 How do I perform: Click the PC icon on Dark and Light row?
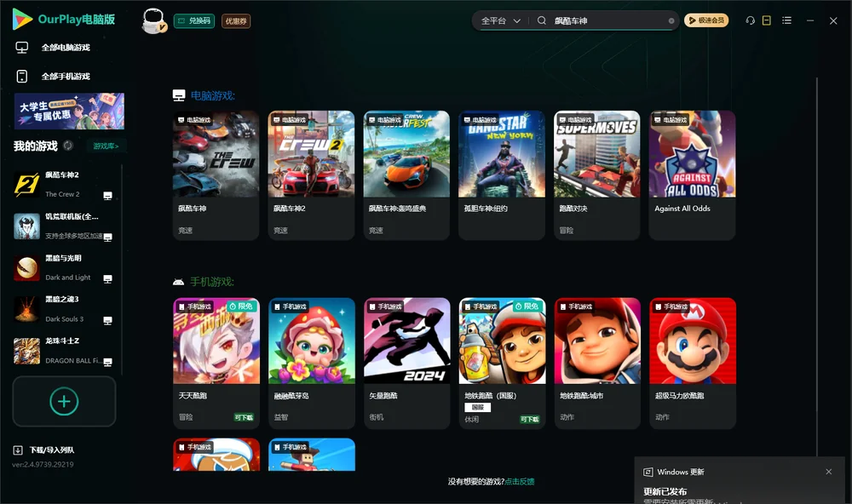coord(107,278)
